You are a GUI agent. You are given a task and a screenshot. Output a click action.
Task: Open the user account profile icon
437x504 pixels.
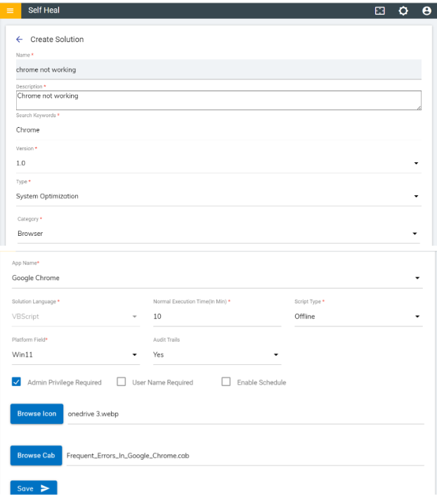426,11
